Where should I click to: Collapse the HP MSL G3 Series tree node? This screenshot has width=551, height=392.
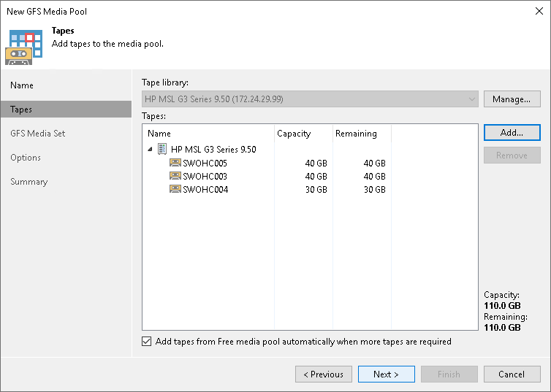point(150,149)
